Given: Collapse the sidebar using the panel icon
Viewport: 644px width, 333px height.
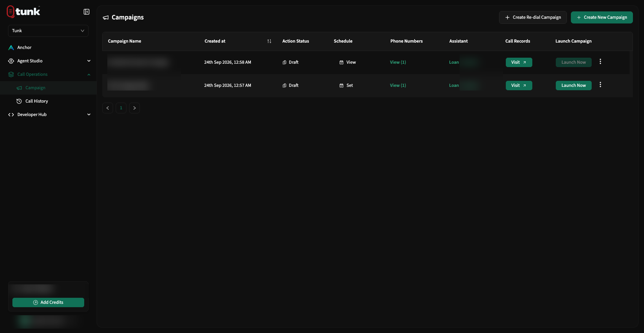Looking at the screenshot, I should (87, 12).
